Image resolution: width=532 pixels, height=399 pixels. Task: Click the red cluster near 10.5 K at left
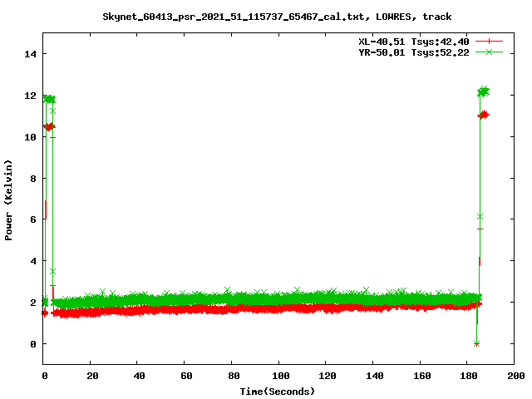coord(49,127)
